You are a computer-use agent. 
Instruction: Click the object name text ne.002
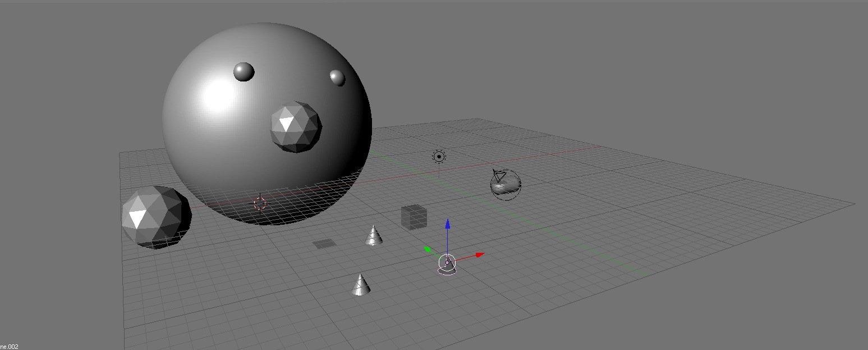click(x=10, y=346)
